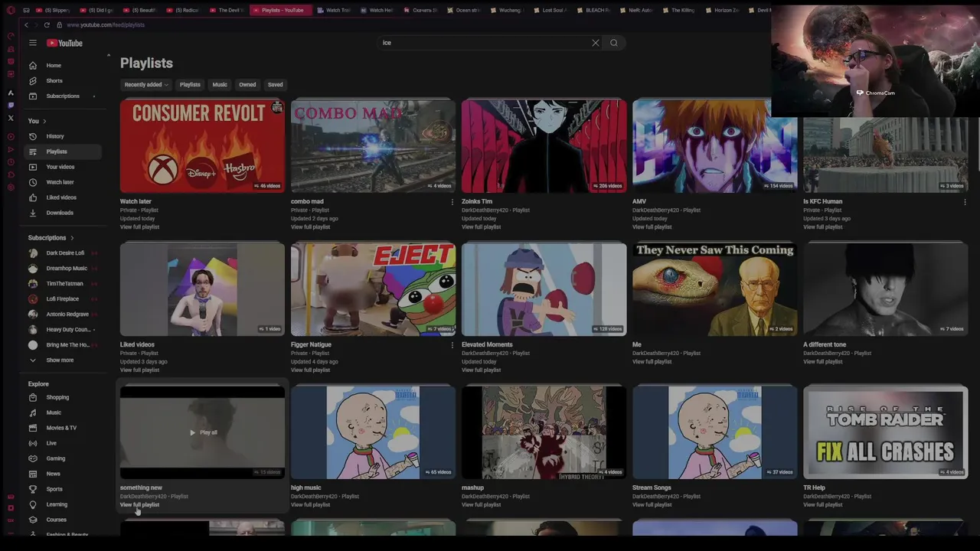Reload the page with the refresh icon

47,25
